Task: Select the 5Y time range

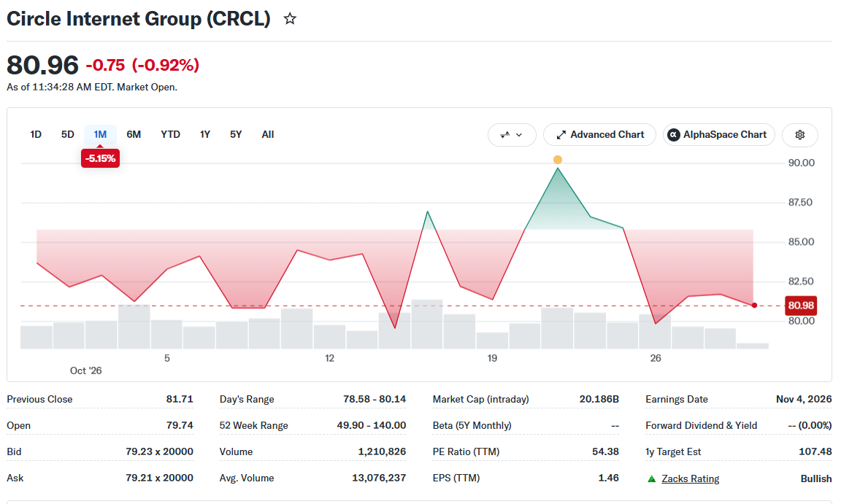Action: tap(236, 134)
